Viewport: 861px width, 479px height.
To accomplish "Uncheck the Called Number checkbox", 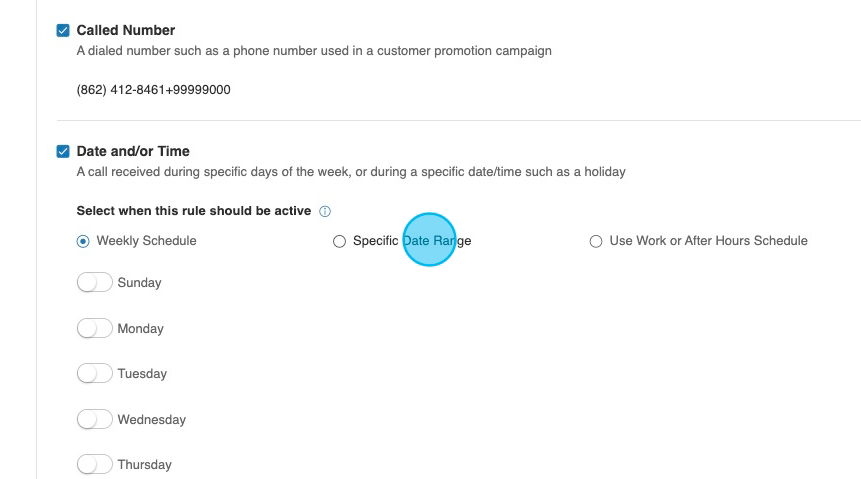I will point(64,31).
